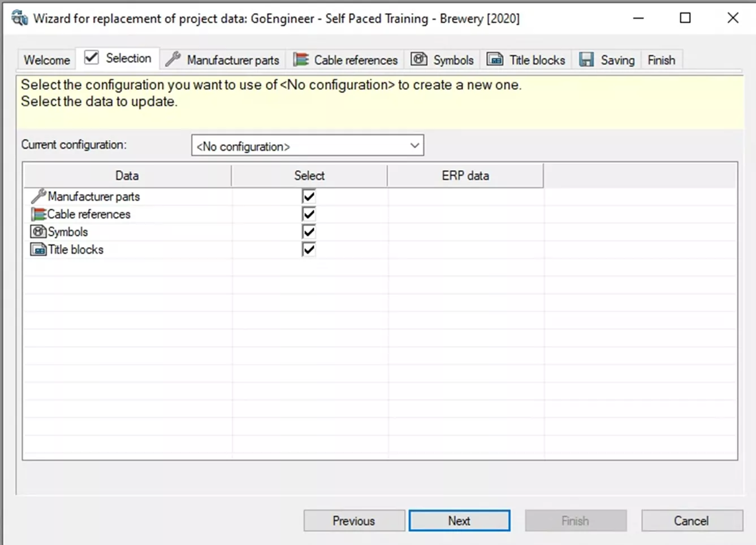Uncheck the Cable references checkbox
The height and width of the screenshot is (545, 756).
click(309, 214)
